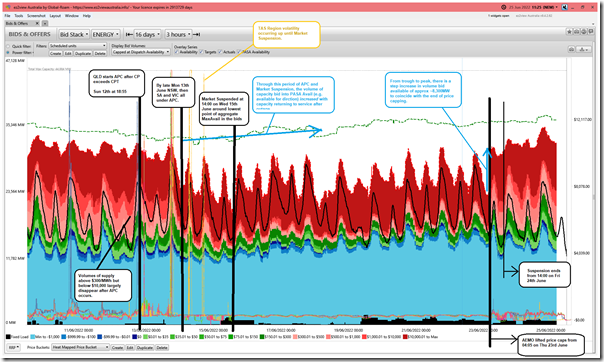
Task: Click the time-travel clock icon in title bar
Action: [503, 7]
